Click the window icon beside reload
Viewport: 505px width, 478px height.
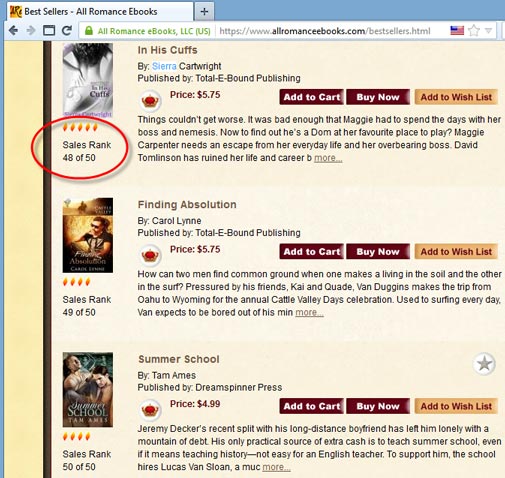[49, 31]
